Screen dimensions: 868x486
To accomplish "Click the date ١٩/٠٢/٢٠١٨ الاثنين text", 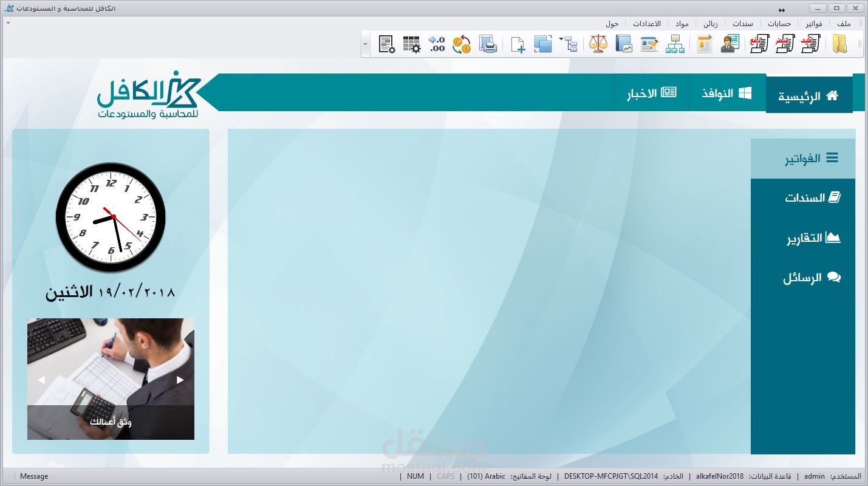I will pyautogui.click(x=110, y=292).
